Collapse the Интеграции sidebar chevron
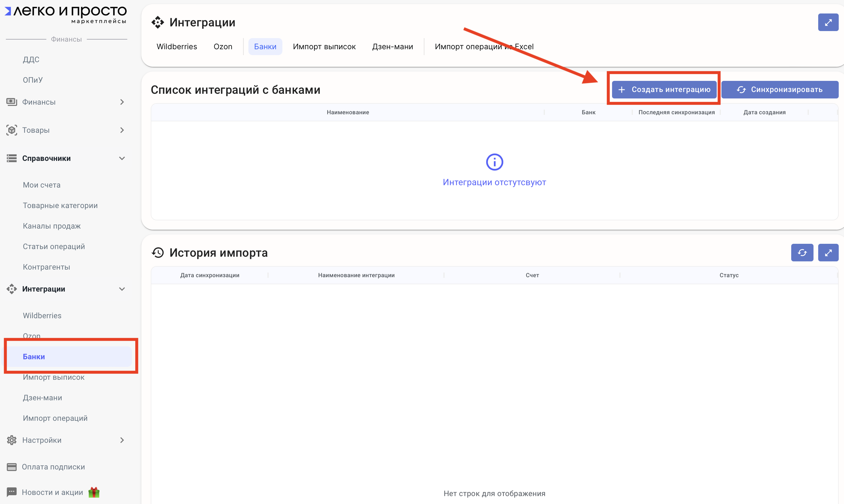This screenshot has height=504, width=844. [x=122, y=289]
